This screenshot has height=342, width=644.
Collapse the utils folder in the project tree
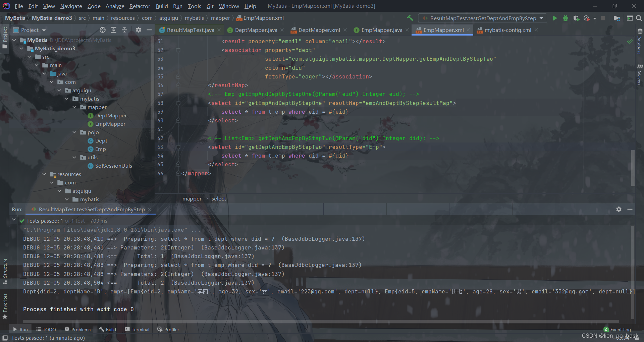click(74, 158)
